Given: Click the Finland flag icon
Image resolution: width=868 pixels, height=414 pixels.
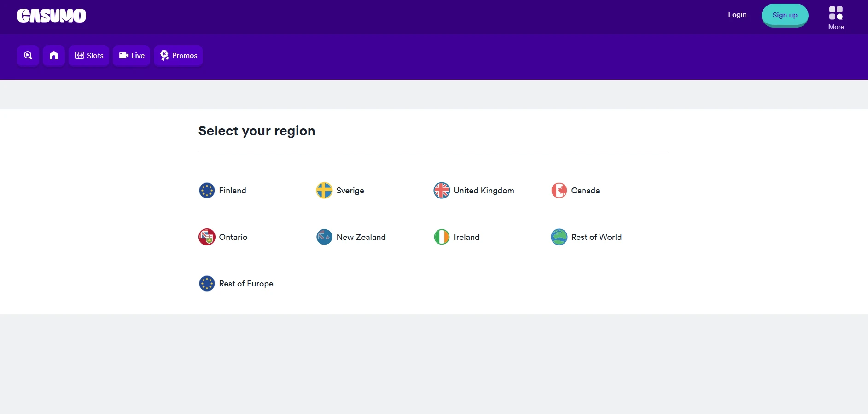Looking at the screenshot, I should click(207, 191).
